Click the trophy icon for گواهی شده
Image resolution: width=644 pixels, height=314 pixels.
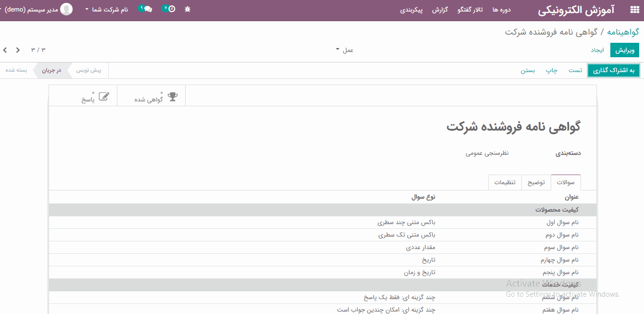[x=173, y=97]
